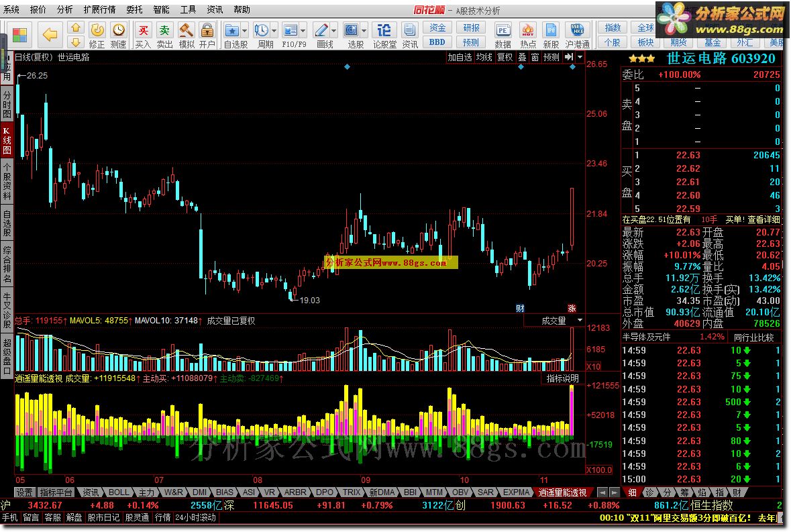The width and height of the screenshot is (791, 532).
Task: Click 股市日记 in the bottom bar
Action: 103,517
